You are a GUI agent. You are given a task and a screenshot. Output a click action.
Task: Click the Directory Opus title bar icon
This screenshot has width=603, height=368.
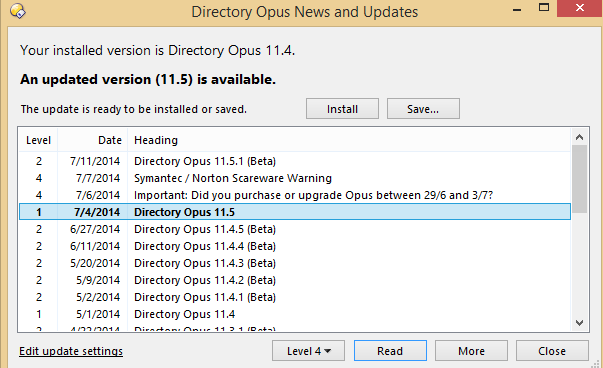(x=18, y=11)
